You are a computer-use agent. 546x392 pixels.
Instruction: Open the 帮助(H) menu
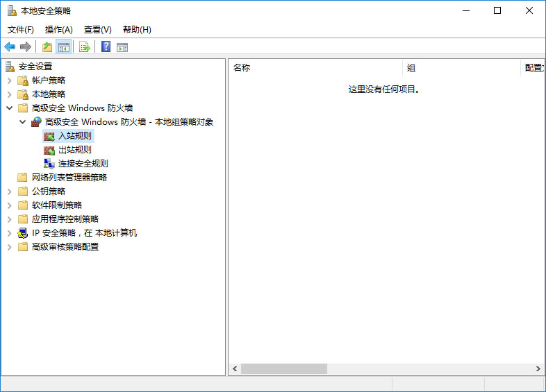click(x=138, y=30)
